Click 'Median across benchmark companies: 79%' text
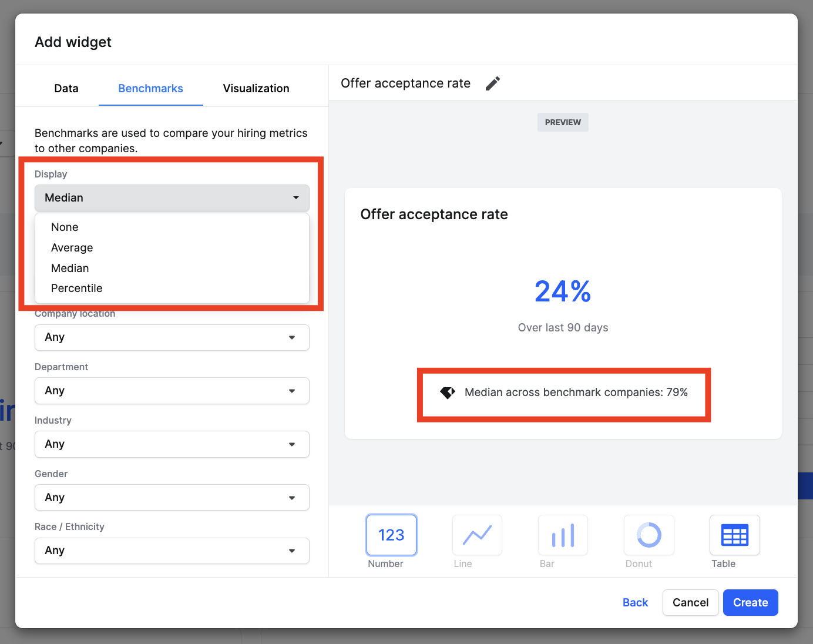Image resolution: width=813 pixels, height=644 pixels. (x=576, y=393)
